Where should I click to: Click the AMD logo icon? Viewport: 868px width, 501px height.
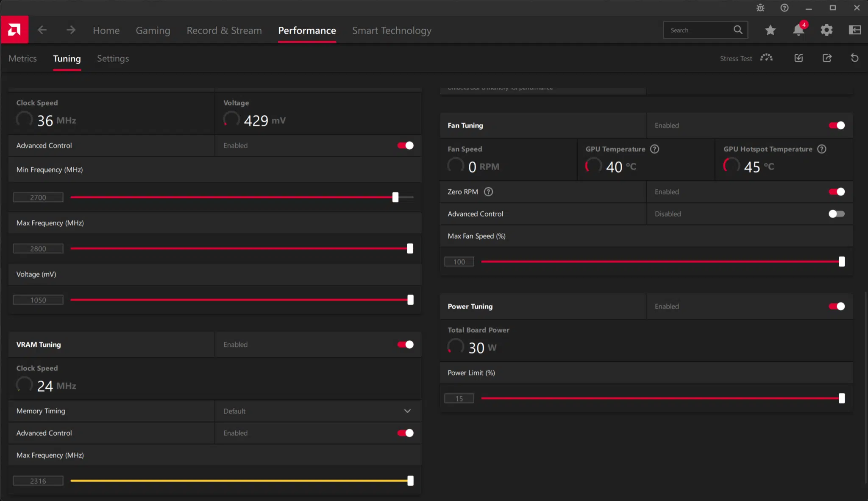point(14,30)
